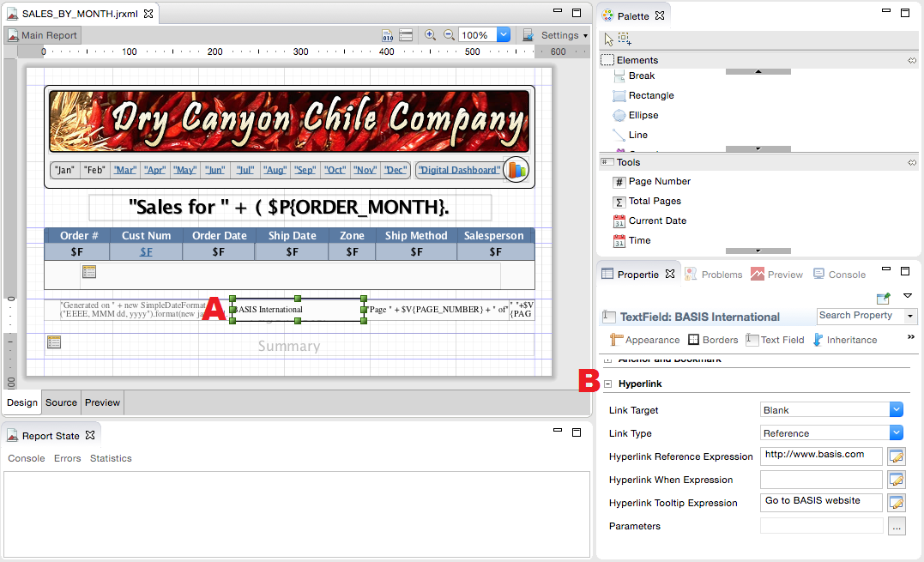Pick the Total Pages tool
Image resolution: width=924 pixels, height=562 pixels.
pyautogui.click(x=655, y=201)
